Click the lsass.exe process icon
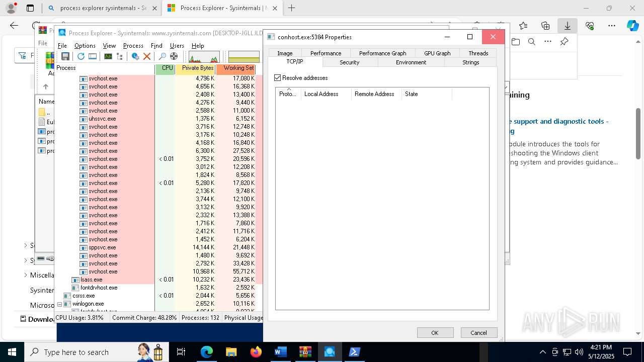Image resolution: width=644 pixels, height=362 pixels. pyautogui.click(x=75, y=280)
